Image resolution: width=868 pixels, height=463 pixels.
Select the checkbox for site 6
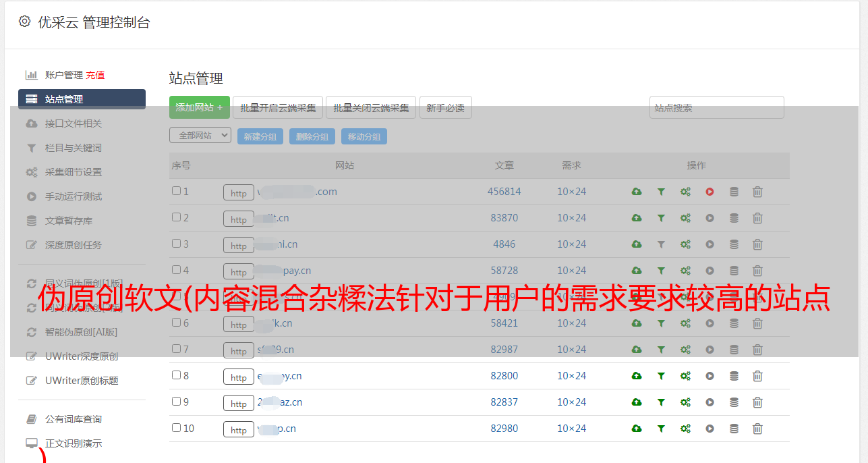(176, 323)
